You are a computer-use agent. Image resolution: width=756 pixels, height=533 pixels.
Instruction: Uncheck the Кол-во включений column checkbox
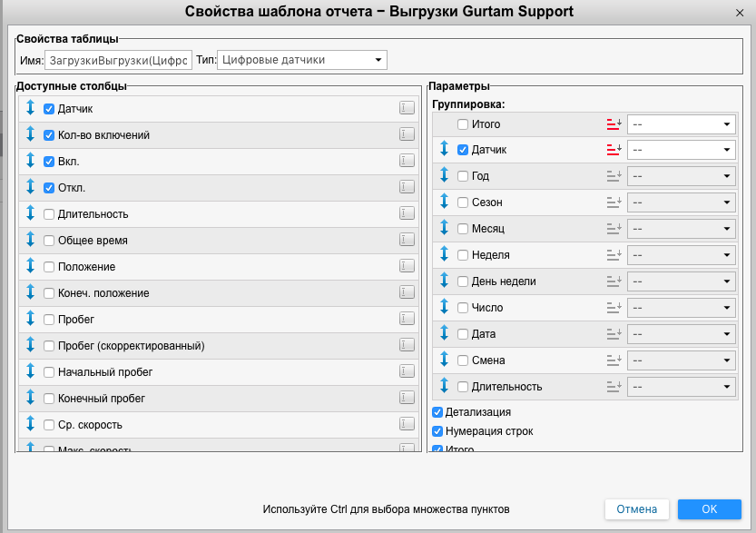49,135
